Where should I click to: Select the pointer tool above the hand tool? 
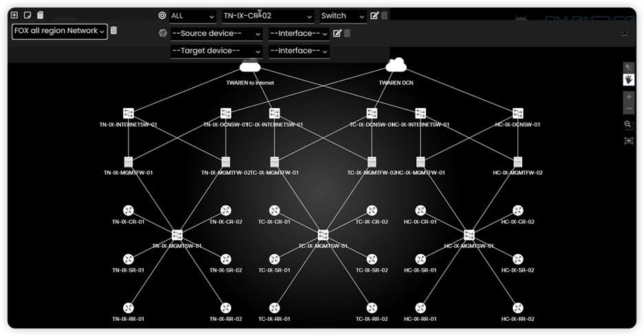tap(628, 68)
